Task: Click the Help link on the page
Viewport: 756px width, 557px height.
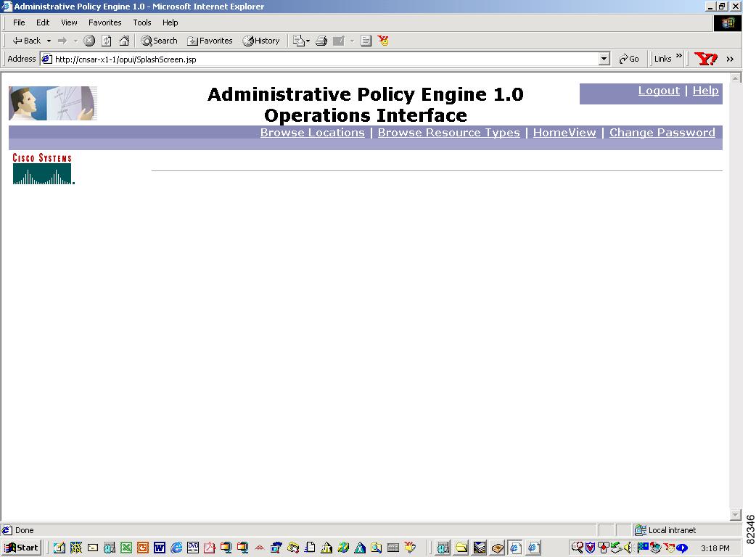Action: coord(705,91)
